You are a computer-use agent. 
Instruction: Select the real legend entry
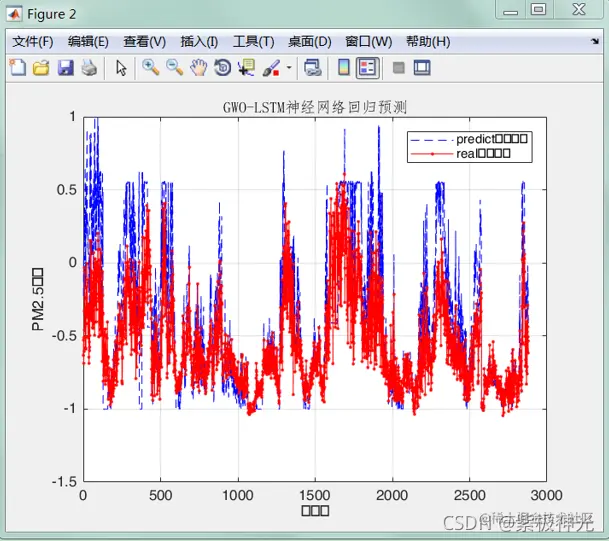tap(460, 154)
